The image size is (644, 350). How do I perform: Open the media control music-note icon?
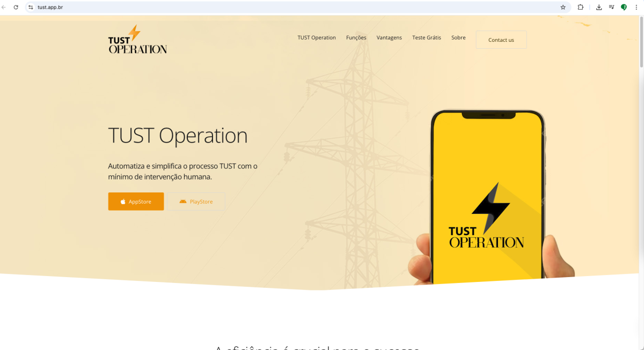coord(611,8)
